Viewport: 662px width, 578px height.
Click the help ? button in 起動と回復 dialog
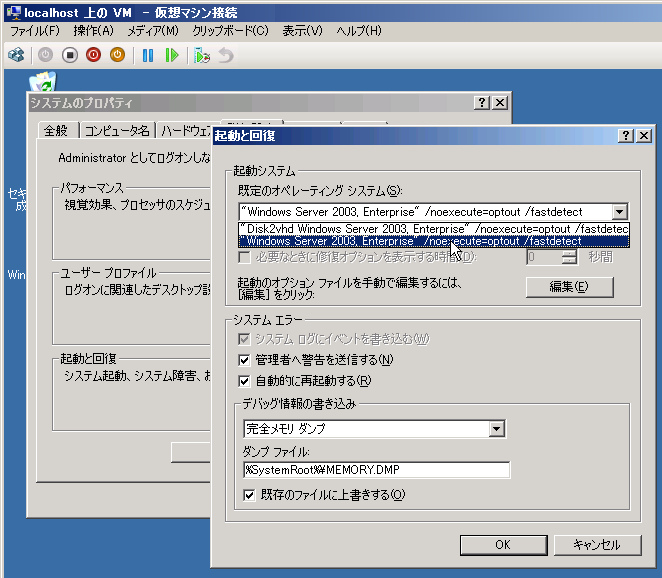[x=626, y=136]
